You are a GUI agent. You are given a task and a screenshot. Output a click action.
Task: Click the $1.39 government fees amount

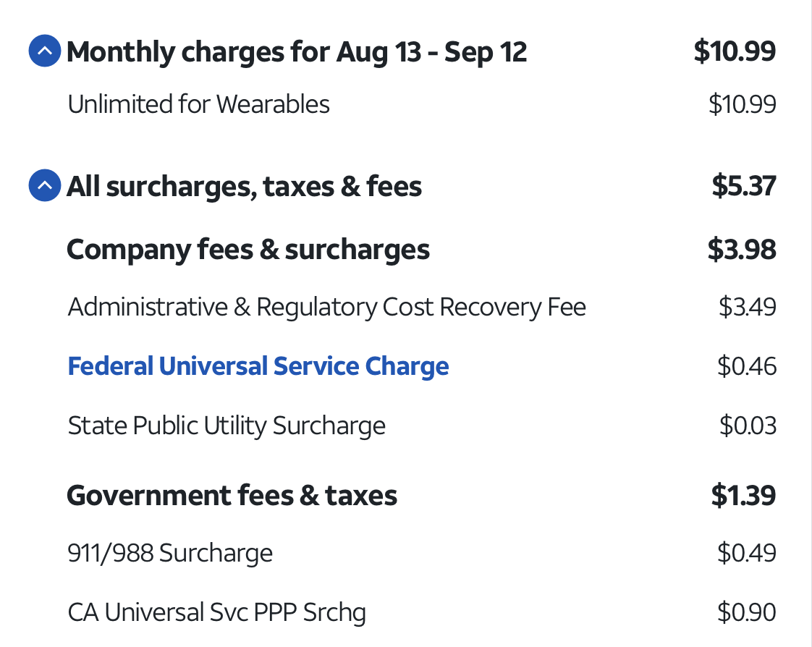pos(743,496)
